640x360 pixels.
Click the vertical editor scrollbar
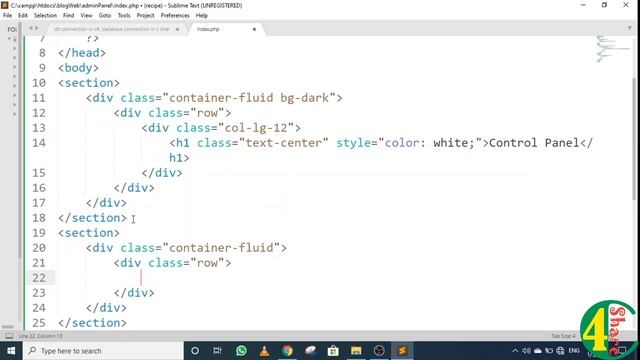635,139
